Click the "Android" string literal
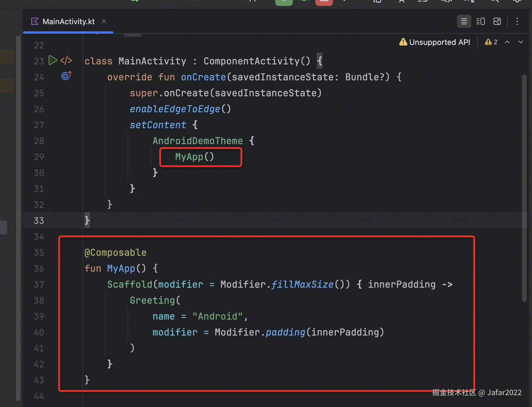This screenshot has height=407, width=532. pyautogui.click(x=217, y=316)
